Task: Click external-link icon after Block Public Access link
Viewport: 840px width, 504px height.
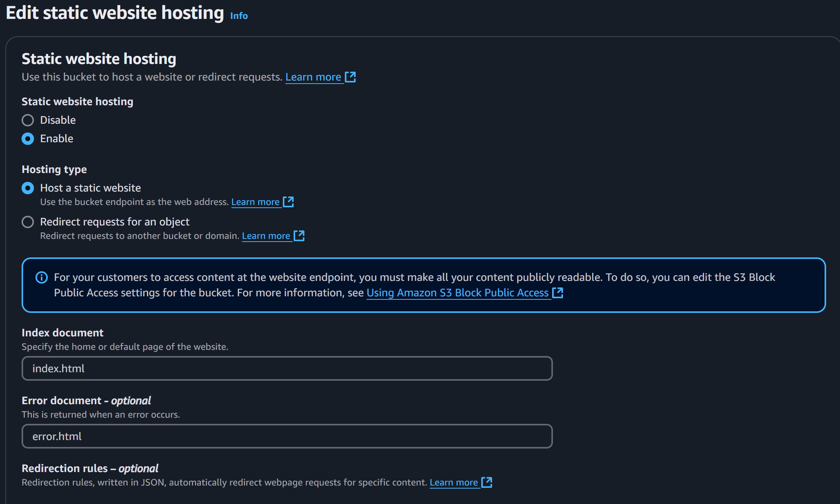Action: 558,293
